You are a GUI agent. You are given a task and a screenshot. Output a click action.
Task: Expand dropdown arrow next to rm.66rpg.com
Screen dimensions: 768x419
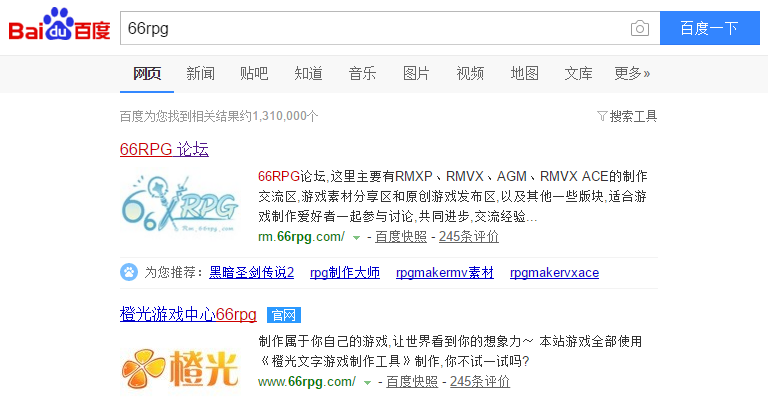point(357,238)
